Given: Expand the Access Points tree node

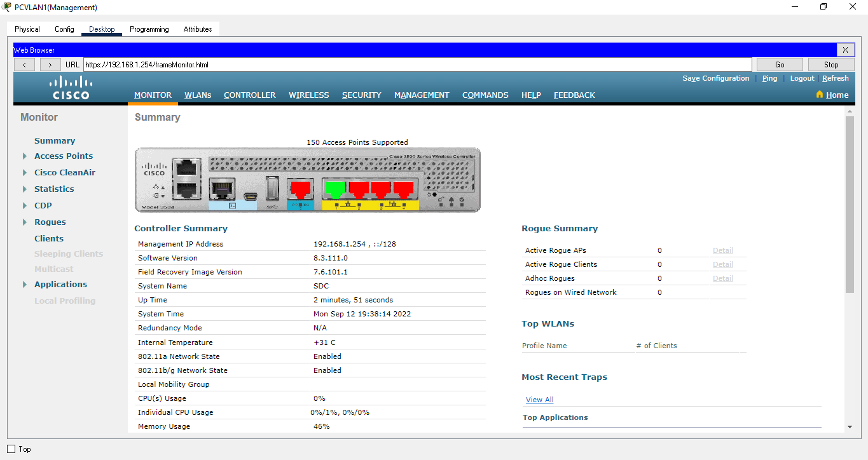Looking at the screenshot, I should 25,156.
